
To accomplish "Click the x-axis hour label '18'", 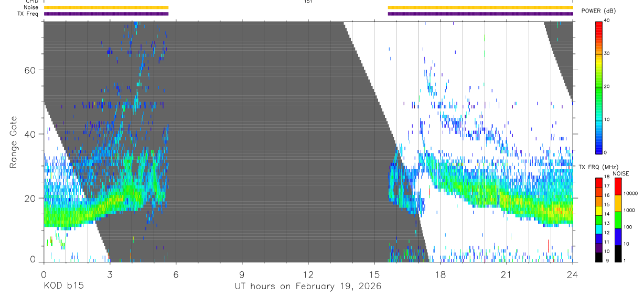I will [x=441, y=274].
